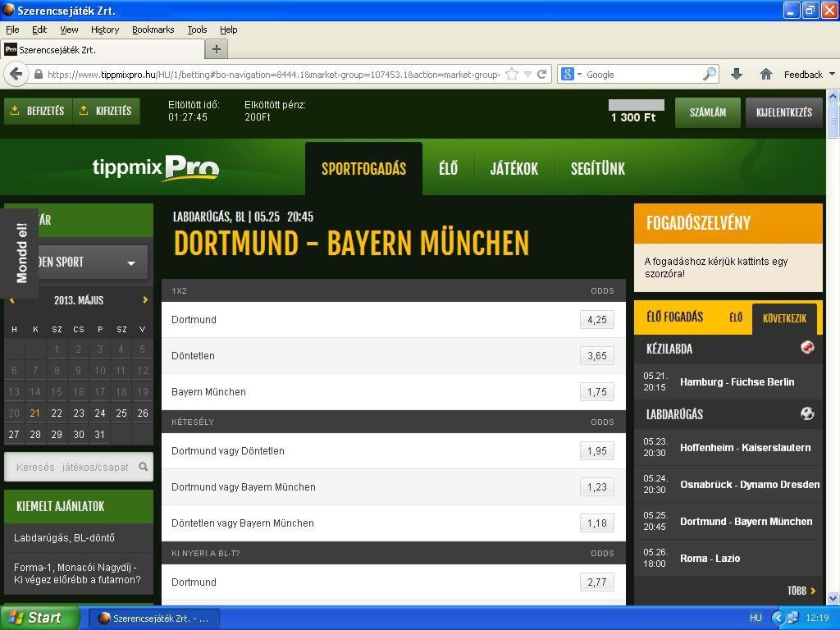The width and height of the screenshot is (840, 630).
Task: Click the search icon in Keresés field
Action: (x=143, y=467)
